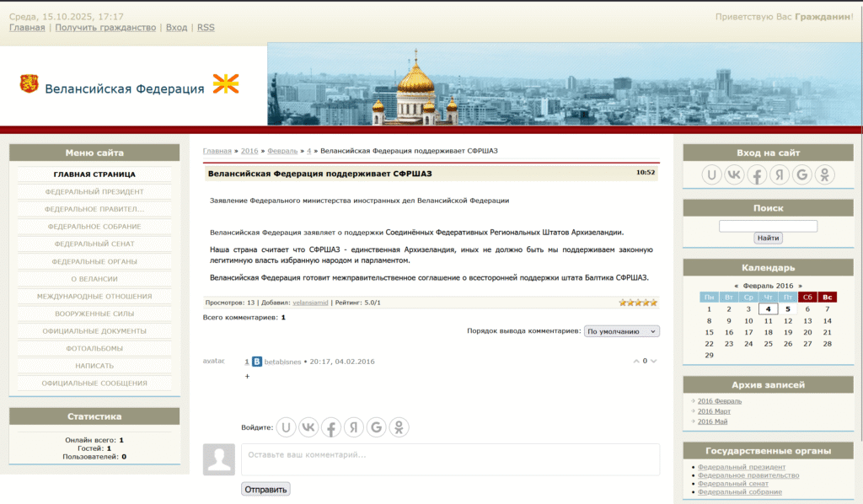Click uID icon next to 'Войдите:' label

[287, 427]
